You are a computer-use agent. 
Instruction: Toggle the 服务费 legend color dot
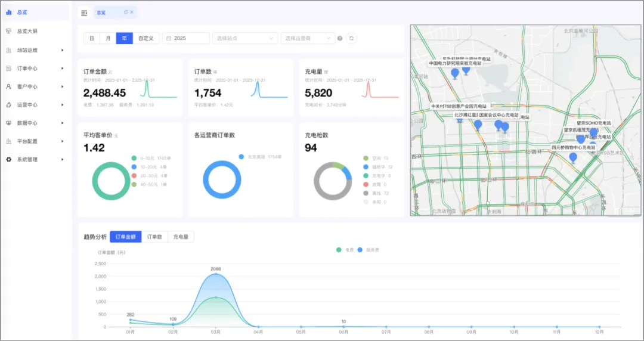pyautogui.click(x=360, y=250)
